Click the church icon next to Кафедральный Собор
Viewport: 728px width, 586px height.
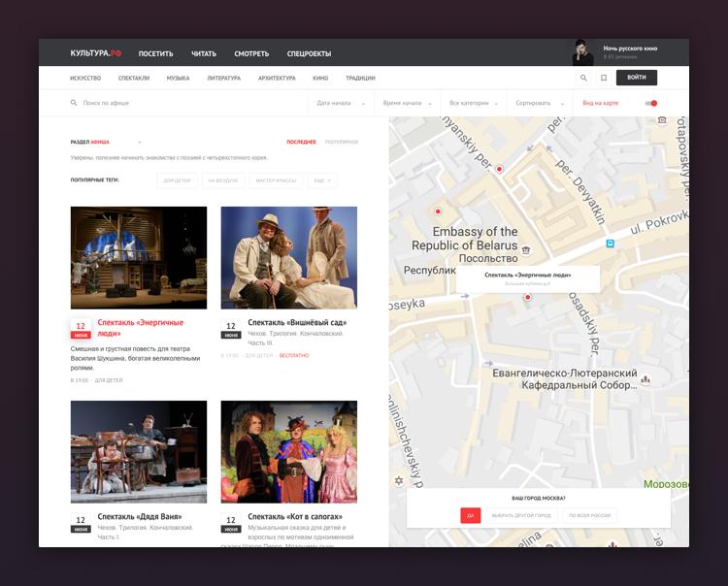(x=645, y=380)
